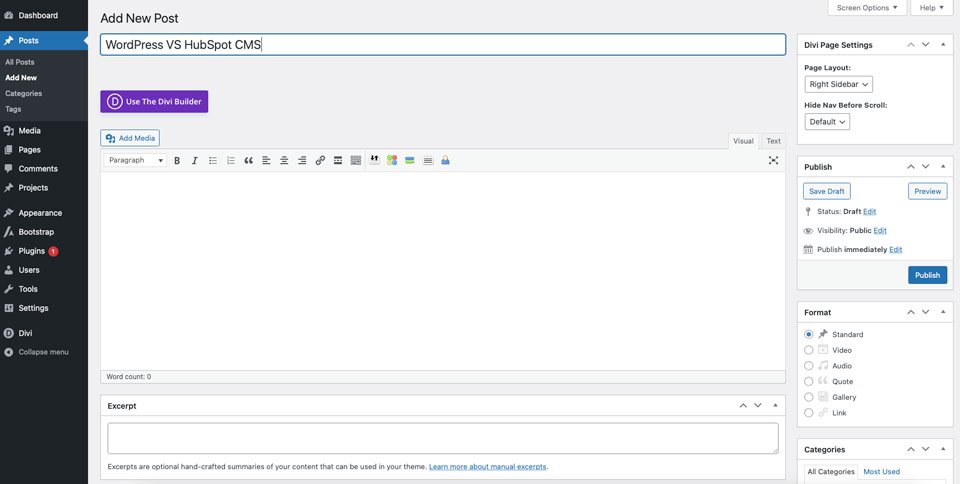
Task: Select Quote post format
Action: point(809,381)
